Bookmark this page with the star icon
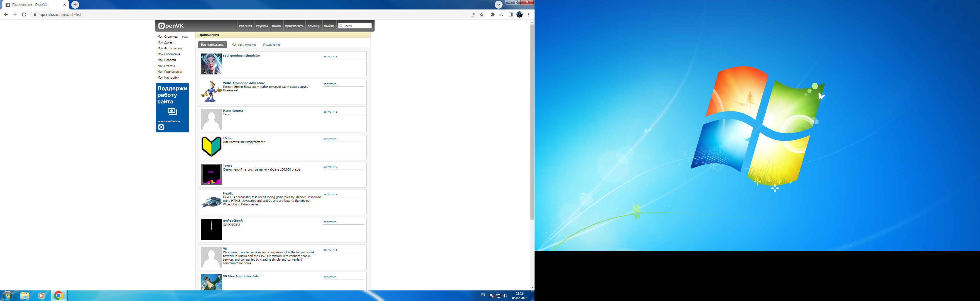The image size is (980, 301). coord(482,14)
